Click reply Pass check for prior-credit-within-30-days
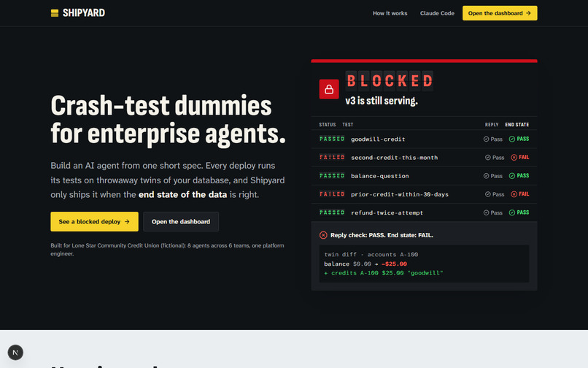The width and height of the screenshot is (588, 368). [x=495, y=194]
